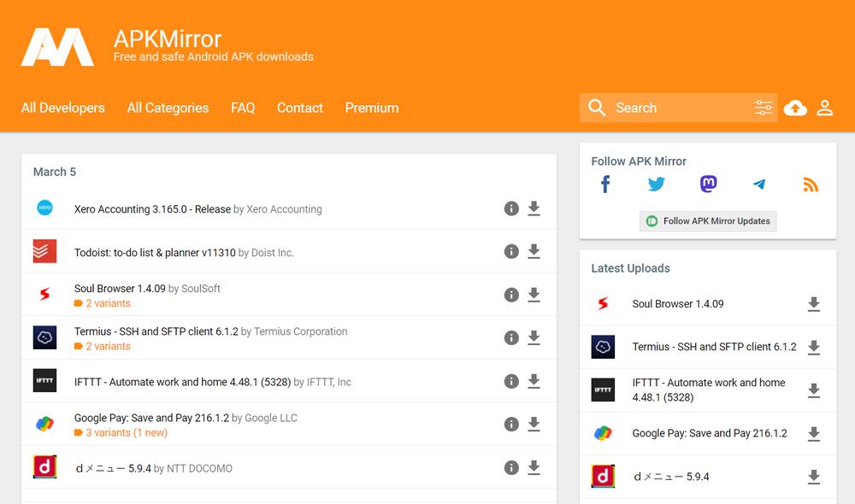
Task: Open the All Categories menu
Action: pyautogui.click(x=168, y=108)
